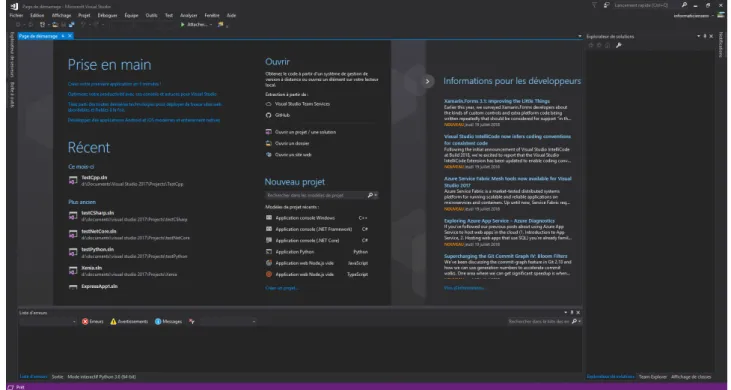Click the Visual Studio Team Services cloud icon

pos(269,104)
